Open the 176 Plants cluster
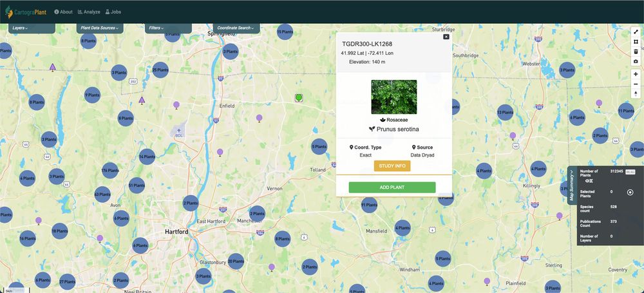Viewport: 644px width, 293px height. (x=110, y=171)
